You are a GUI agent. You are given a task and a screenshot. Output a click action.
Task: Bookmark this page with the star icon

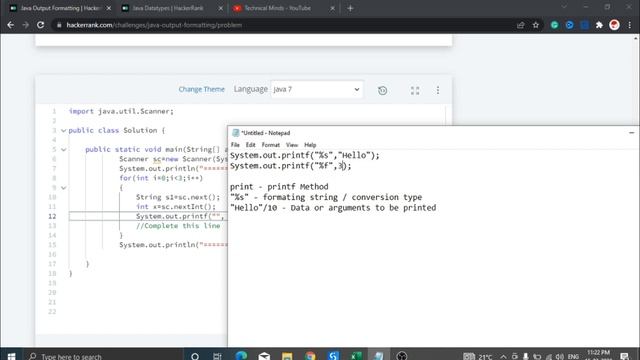(536, 25)
